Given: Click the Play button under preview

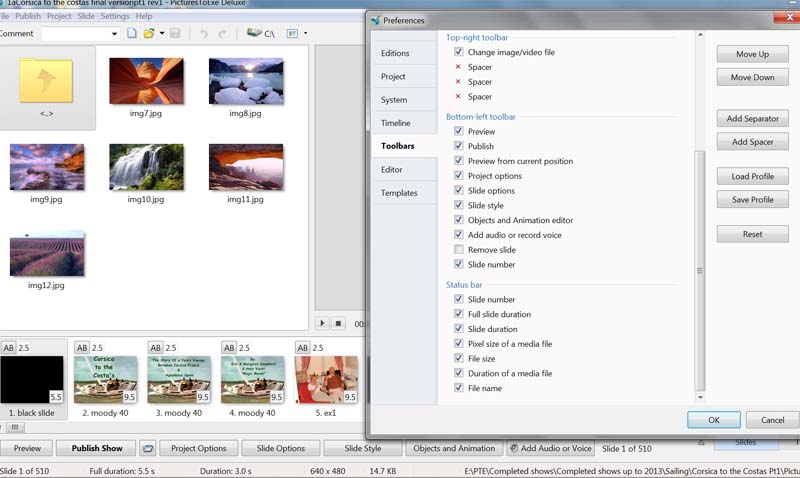Looking at the screenshot, I should point(322,323).
